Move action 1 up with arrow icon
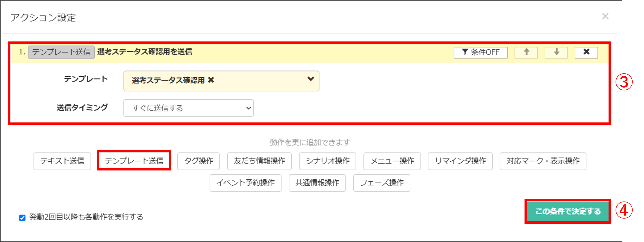This screenshot has width=644, height=242. [526, 52]
